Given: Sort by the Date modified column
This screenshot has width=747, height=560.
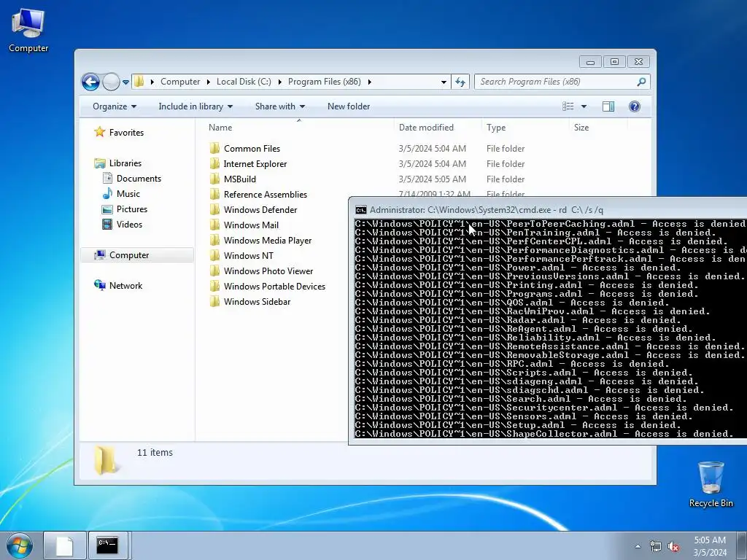Looking at the screenshot, I should coord(438,127).
